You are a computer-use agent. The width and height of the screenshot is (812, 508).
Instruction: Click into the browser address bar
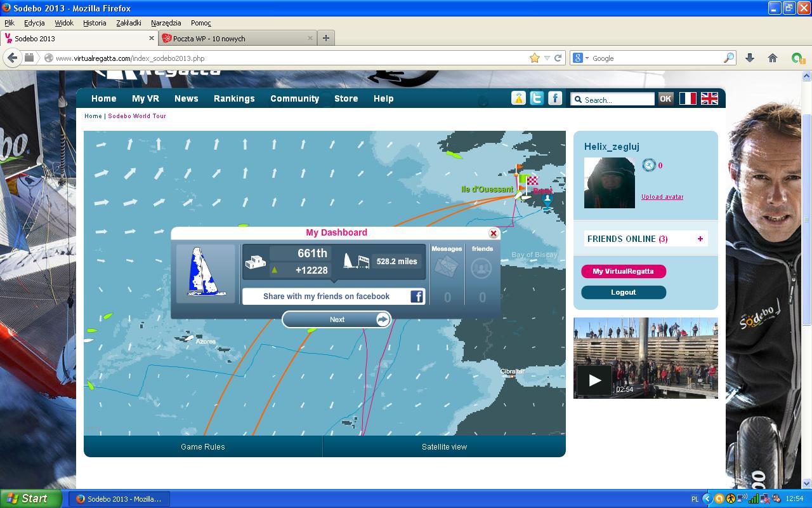tap(291, 58)
